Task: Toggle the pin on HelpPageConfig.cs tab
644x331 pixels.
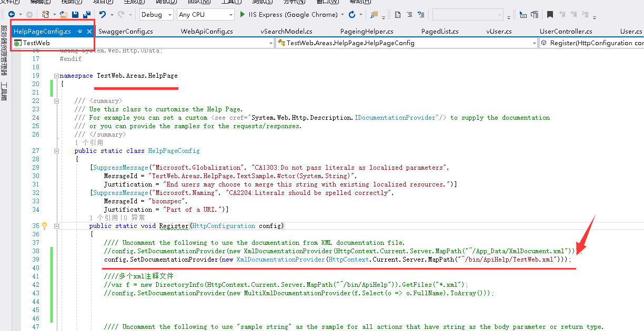Action: coord(80,32)
